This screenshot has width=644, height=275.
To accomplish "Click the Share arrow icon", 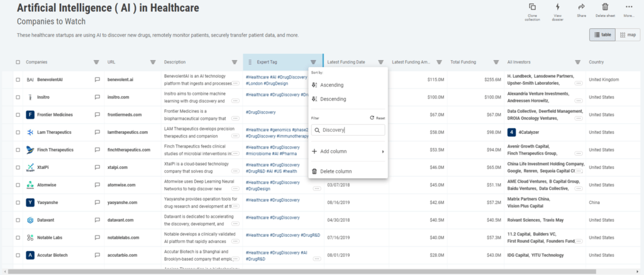I will click(581, 7).
